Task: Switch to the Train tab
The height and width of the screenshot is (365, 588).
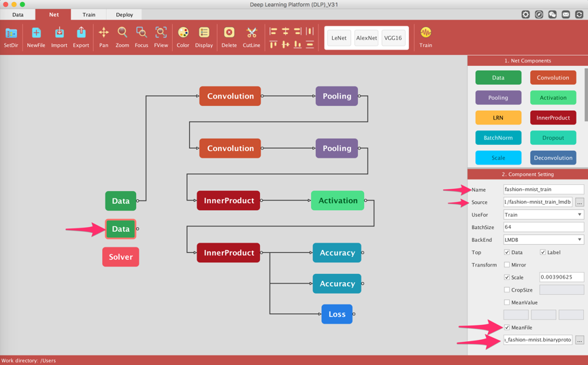Action: pos(89,14)
